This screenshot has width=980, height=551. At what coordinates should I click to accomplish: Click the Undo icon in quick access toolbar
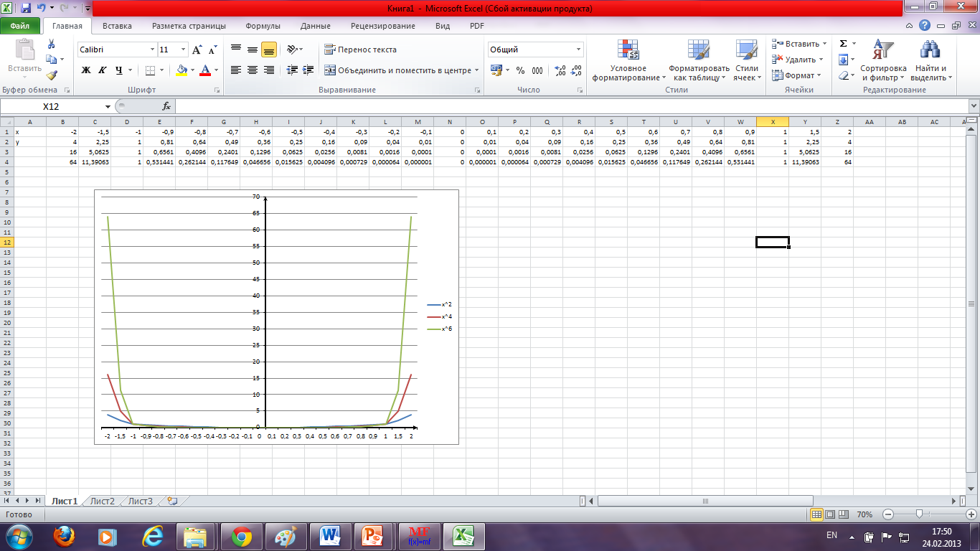[x=42, y=9]
